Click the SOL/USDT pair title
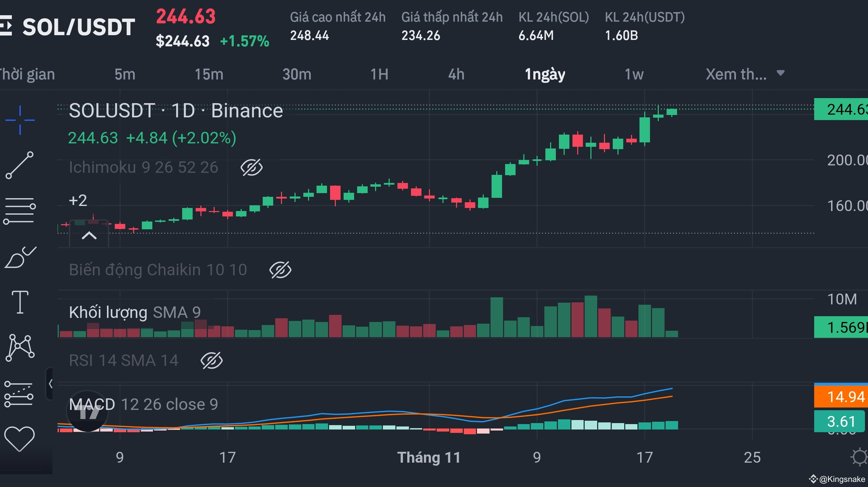The width and height of the screenshot is (868, 487). (x=79, y=27)
